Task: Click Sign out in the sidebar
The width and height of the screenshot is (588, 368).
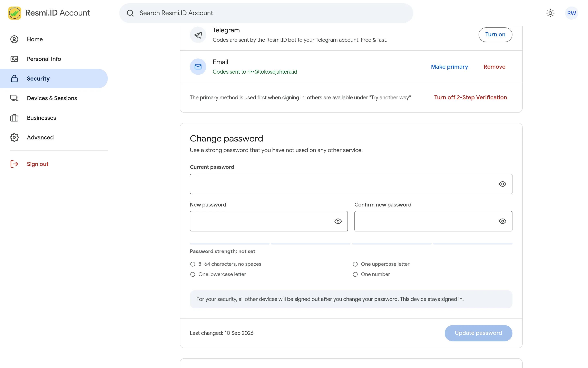Action: click(54, 164)
